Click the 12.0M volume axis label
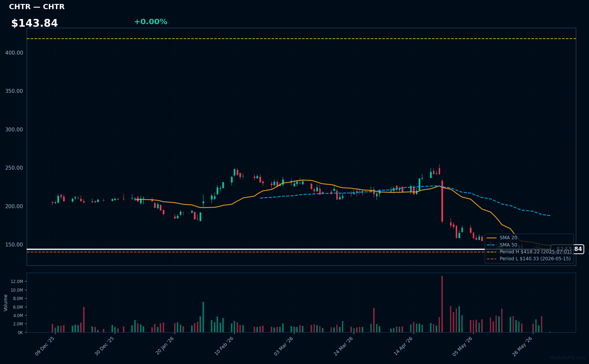Screen dimensions: 589x364 tap(17, 282)
